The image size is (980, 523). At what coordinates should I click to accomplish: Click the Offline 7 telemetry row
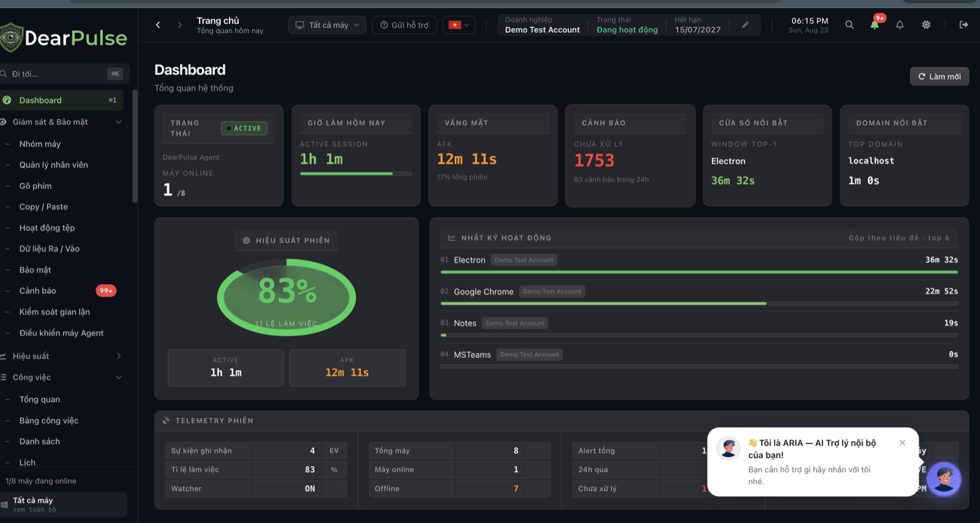coord(459,489)
